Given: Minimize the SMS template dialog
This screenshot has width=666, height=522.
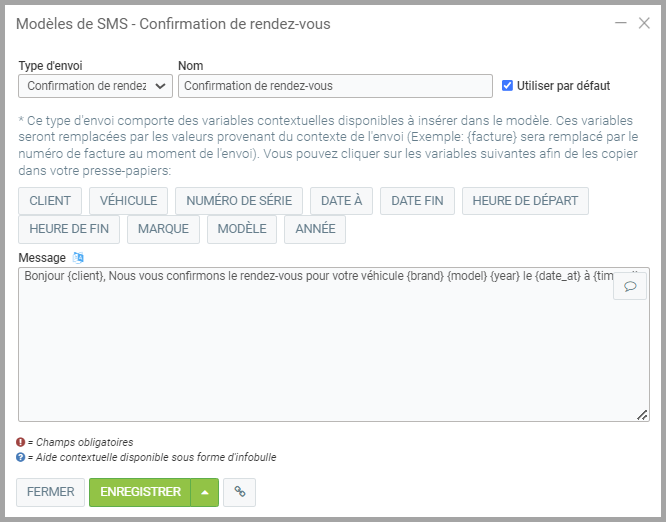Looking at the screenshot, I should [x=621, y=23].
